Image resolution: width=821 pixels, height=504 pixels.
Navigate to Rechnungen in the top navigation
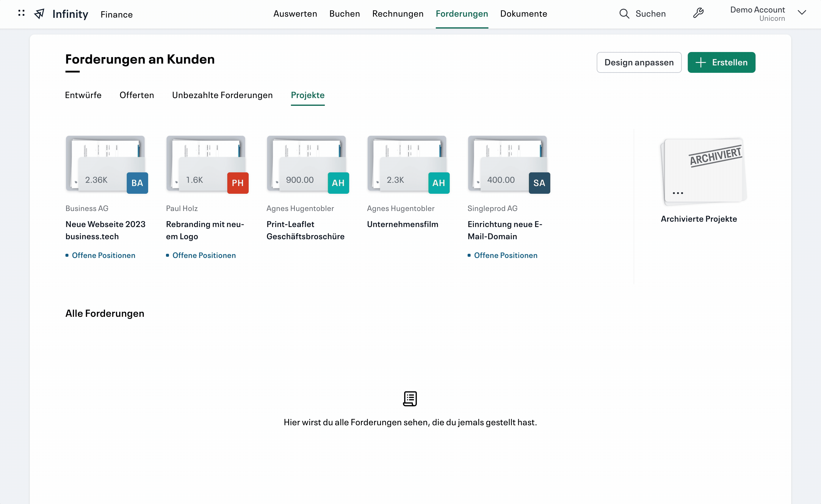coord(397,14)
